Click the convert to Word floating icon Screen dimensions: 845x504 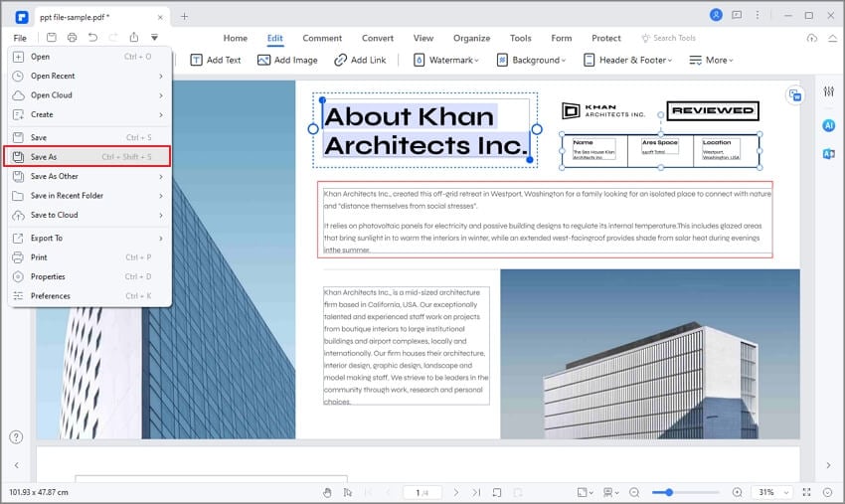click(x=795, y=96)
